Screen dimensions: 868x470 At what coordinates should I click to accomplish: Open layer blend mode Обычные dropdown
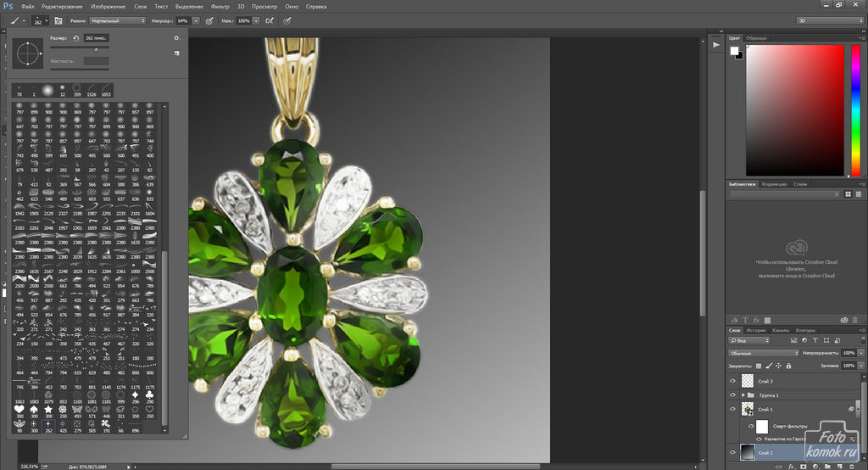coord(764,353)
